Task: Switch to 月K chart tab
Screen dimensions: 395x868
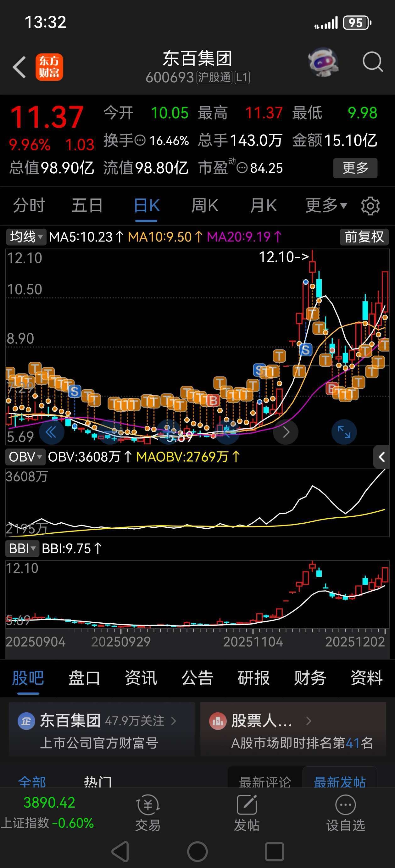Action: [263, 205]
